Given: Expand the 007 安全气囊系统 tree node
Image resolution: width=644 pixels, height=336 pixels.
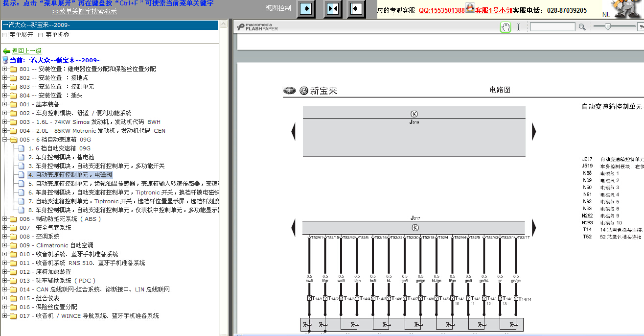Looking at the screenshot, I should click(4, 228).
